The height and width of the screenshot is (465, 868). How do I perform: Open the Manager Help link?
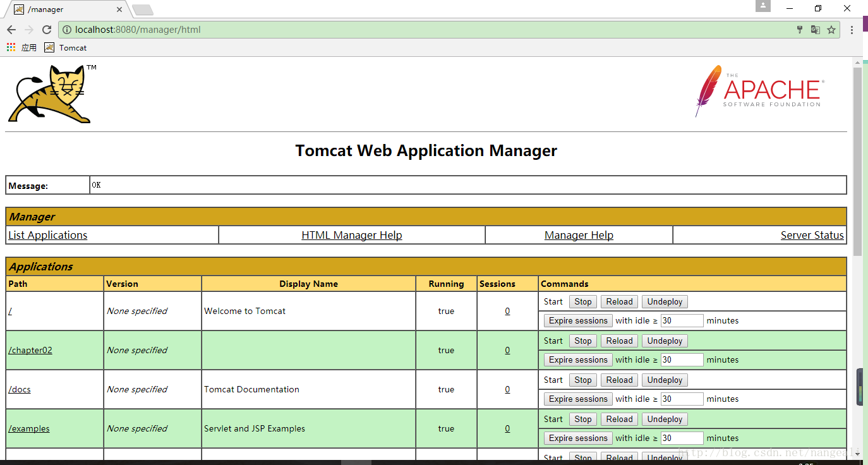pyautogui.click(x=579, y=235)
